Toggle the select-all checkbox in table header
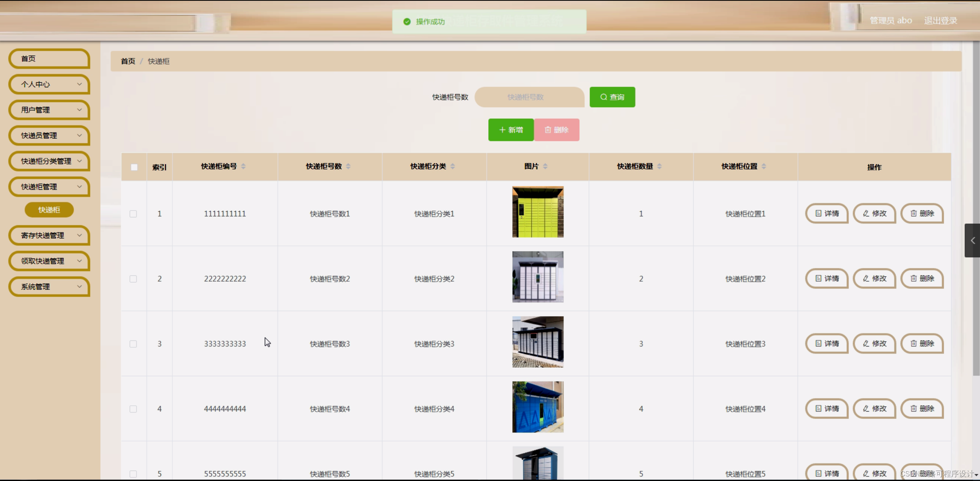The image size is (980, 481). pyautogui.click(x=134, y=167)
